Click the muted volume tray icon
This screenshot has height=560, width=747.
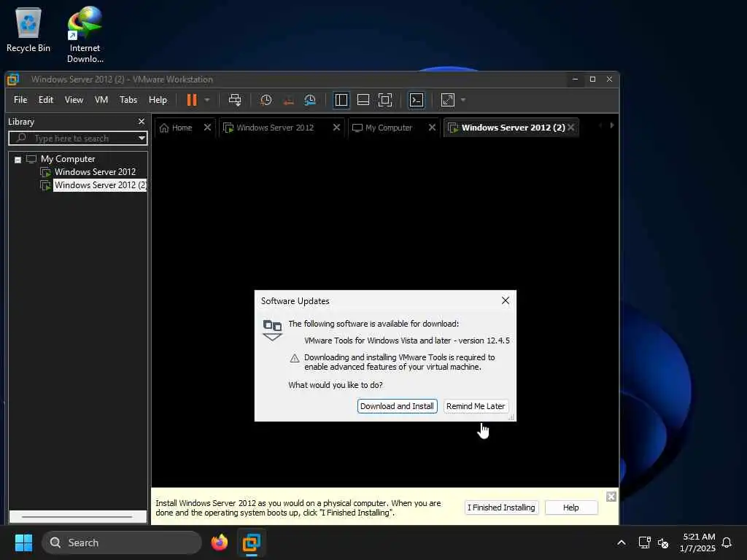point(662,542)
